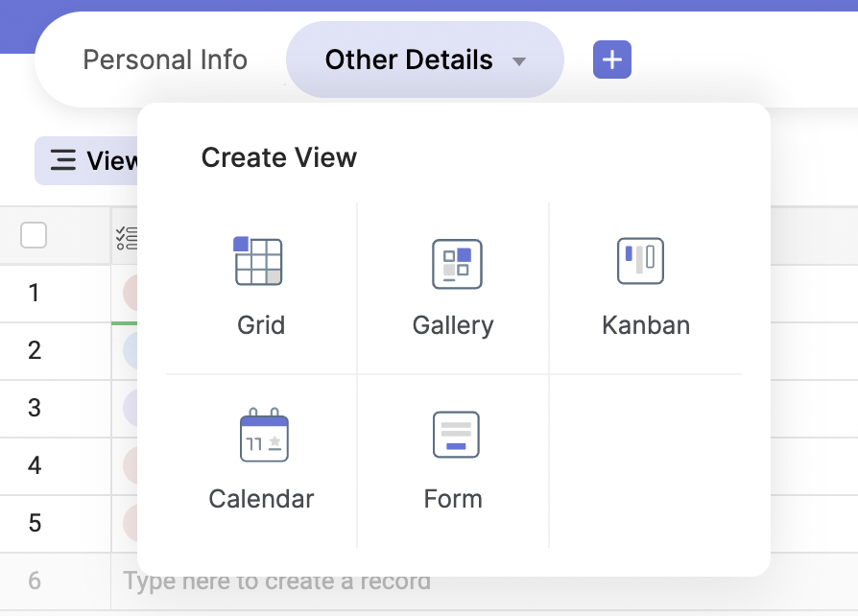The image size is (858, 616).
Task: Select the Gallery view icon
Action: click(456, 264)
